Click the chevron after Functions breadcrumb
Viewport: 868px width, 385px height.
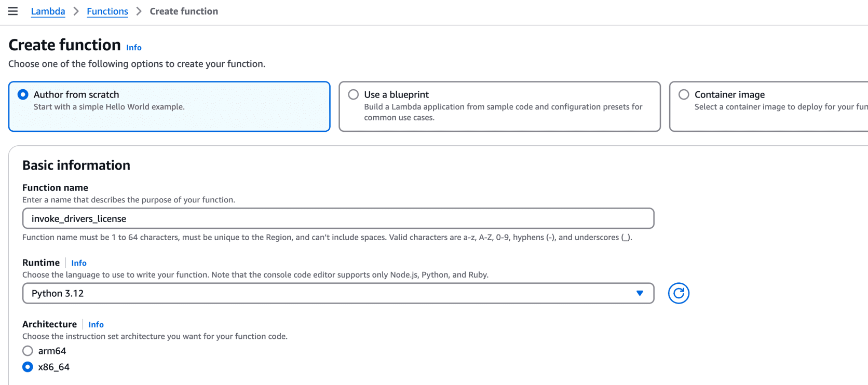pos(139,11)
